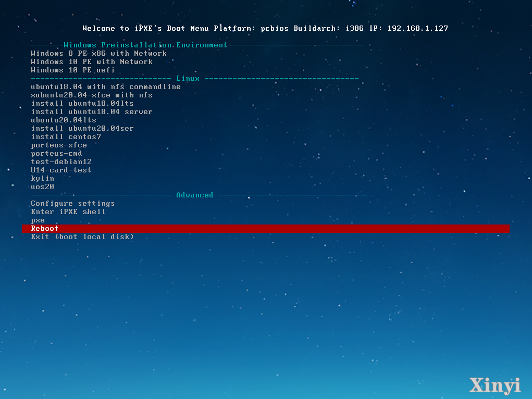Choose Windows 10 PE with Network entry
Screen dimensions: 532x399
pos(92,62)
